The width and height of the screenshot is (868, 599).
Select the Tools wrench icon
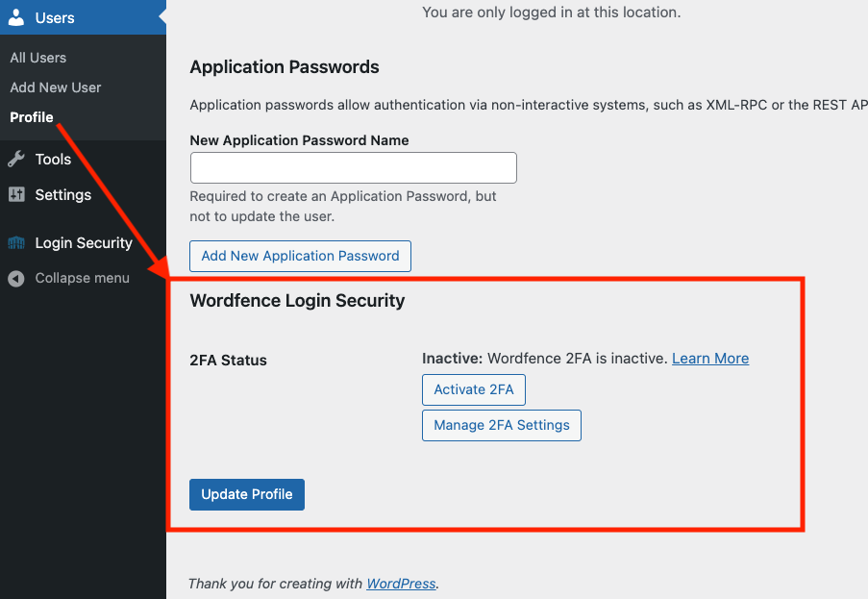click(x=16, y=159)
